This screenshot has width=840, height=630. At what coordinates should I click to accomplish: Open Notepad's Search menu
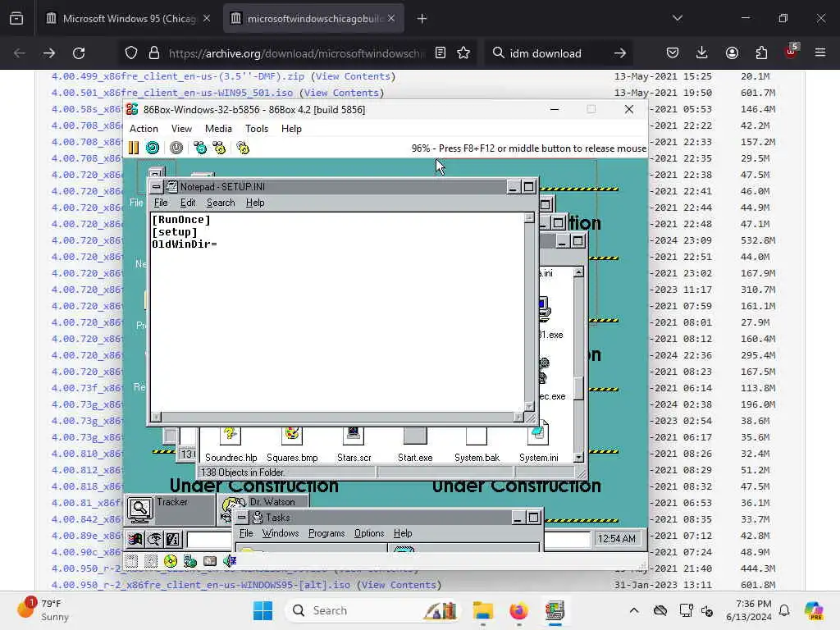click(221, 203)
